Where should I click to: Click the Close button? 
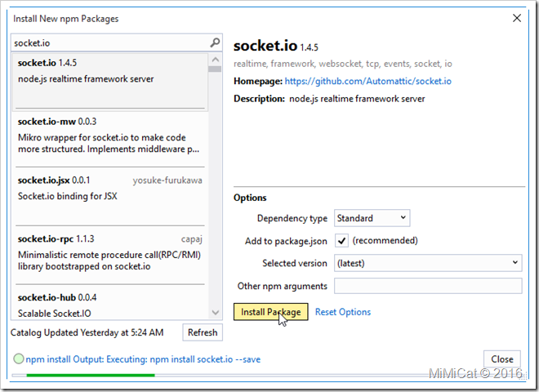(x=502, y=359)
